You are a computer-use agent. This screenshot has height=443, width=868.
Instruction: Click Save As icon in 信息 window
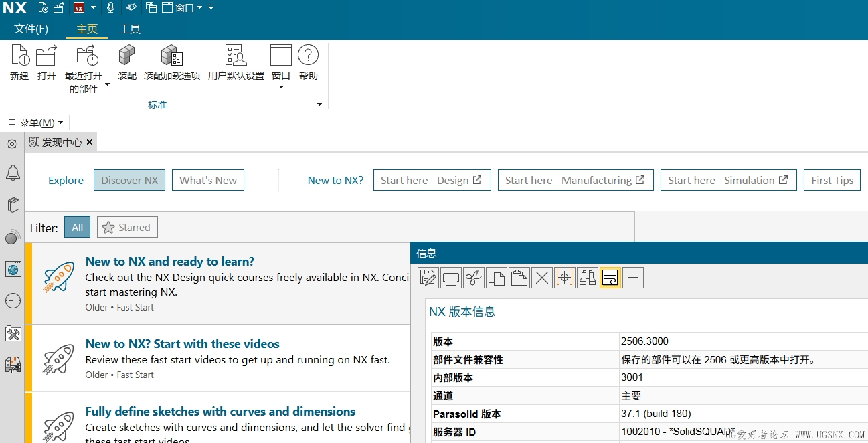click(428, 277)
